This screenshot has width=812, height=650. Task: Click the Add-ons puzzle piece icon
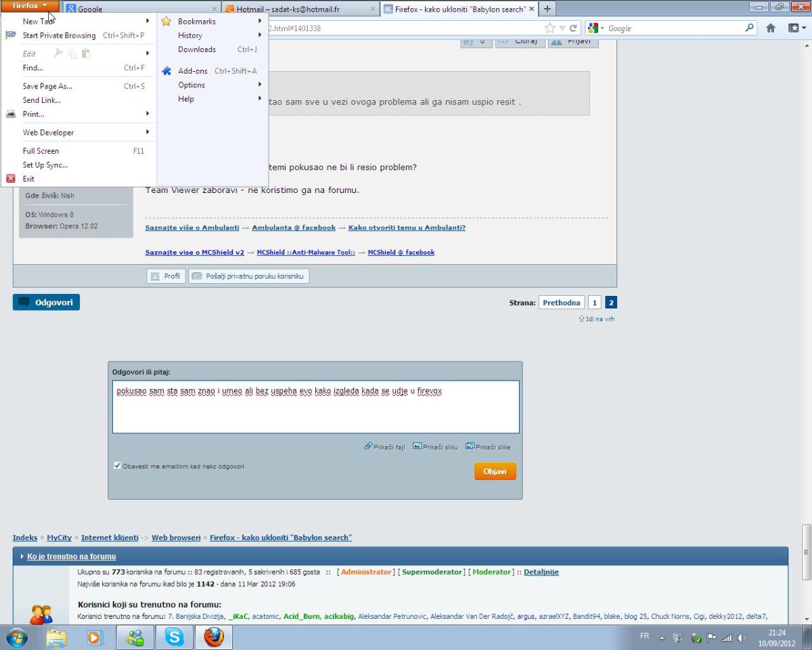166,71
